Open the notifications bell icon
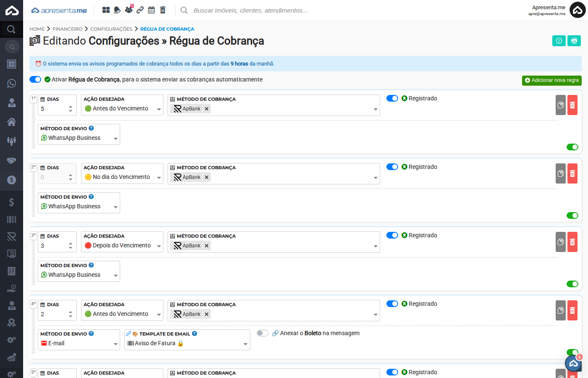588x378 pixels. point(117,10)
